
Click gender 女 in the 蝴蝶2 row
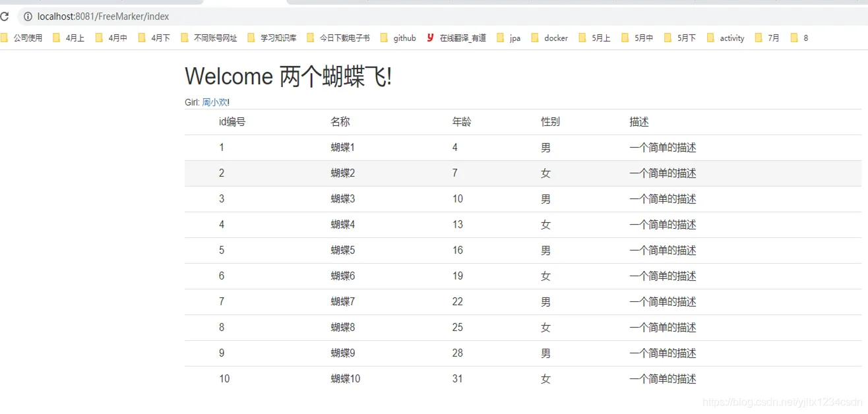click(x=546, y=173)
